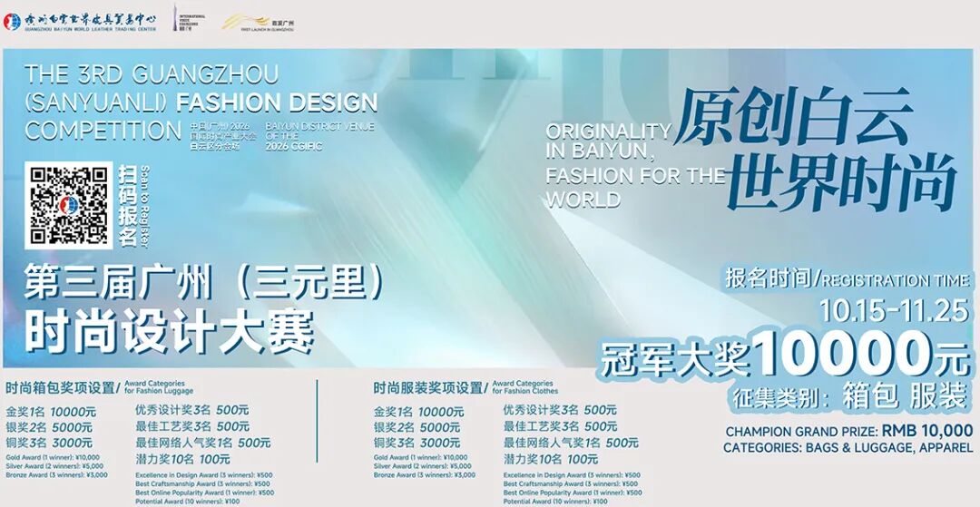Click '最佳工艺奖3名 500元' in the luggage section
The image size is (980, 507).
pyautogui.click(x=191, y=427)
